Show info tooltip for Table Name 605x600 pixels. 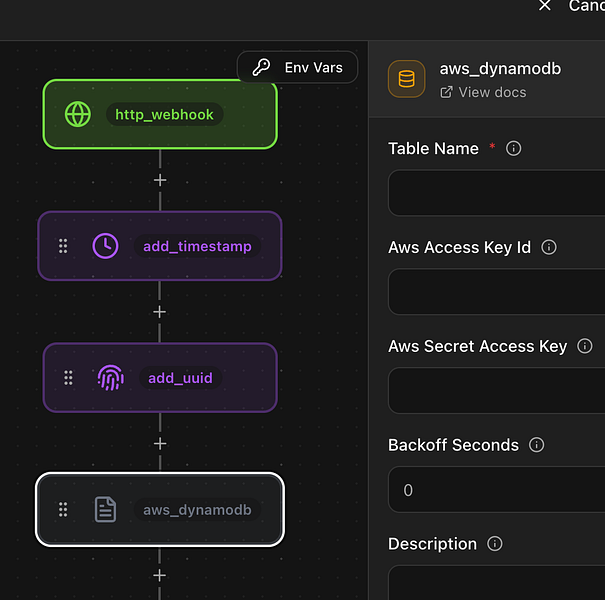click(514, 148)
